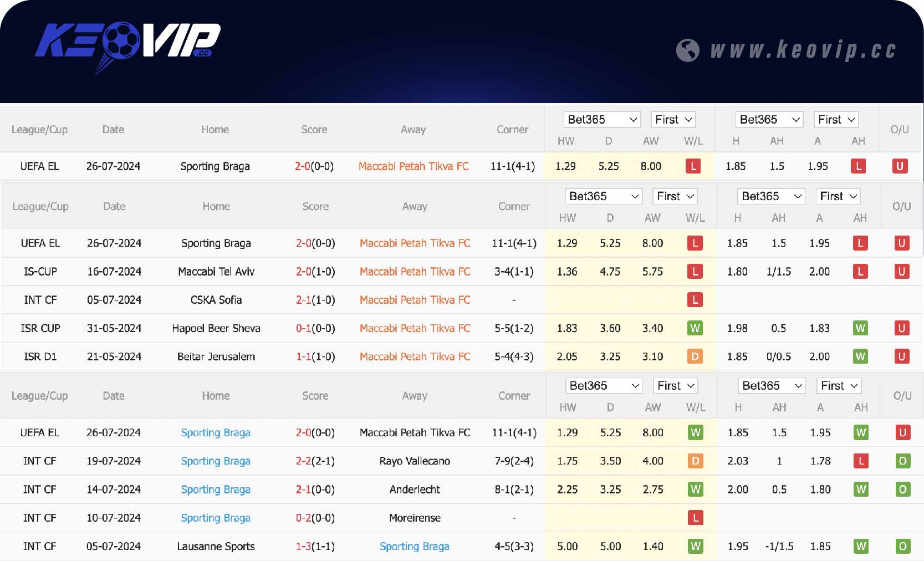
Task: Click red U badge in Beitar Jerusalem row
Action: coord(901,356)
